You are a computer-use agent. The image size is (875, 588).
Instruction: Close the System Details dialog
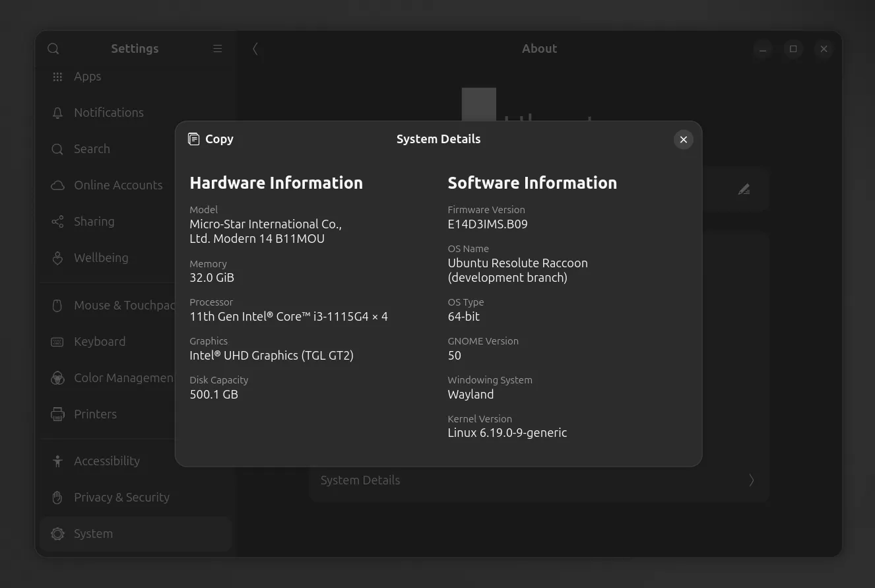[x=684, y=139]
